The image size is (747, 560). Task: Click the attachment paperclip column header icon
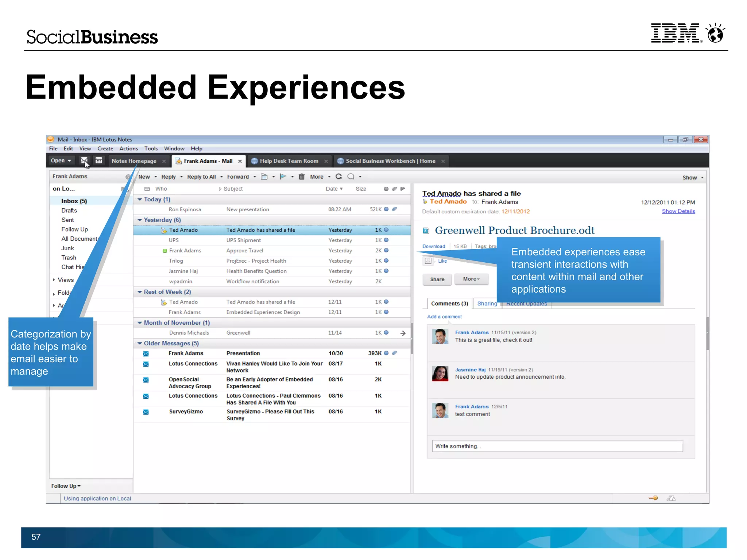click(394, 189)
